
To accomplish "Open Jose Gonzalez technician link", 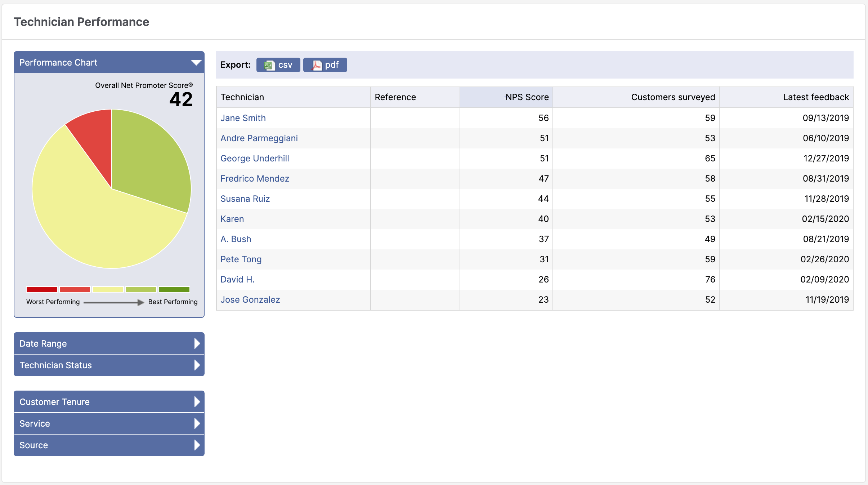I will pos(250,299).
